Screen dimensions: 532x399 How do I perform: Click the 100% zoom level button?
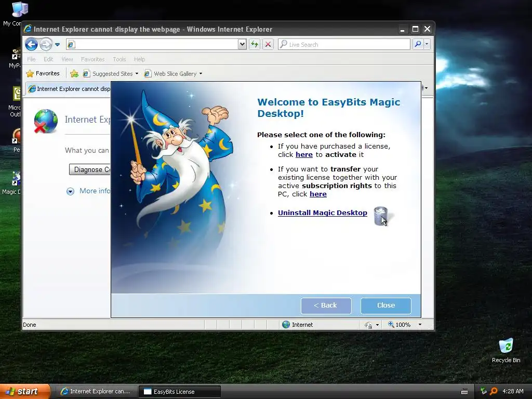tap(400, 325)
